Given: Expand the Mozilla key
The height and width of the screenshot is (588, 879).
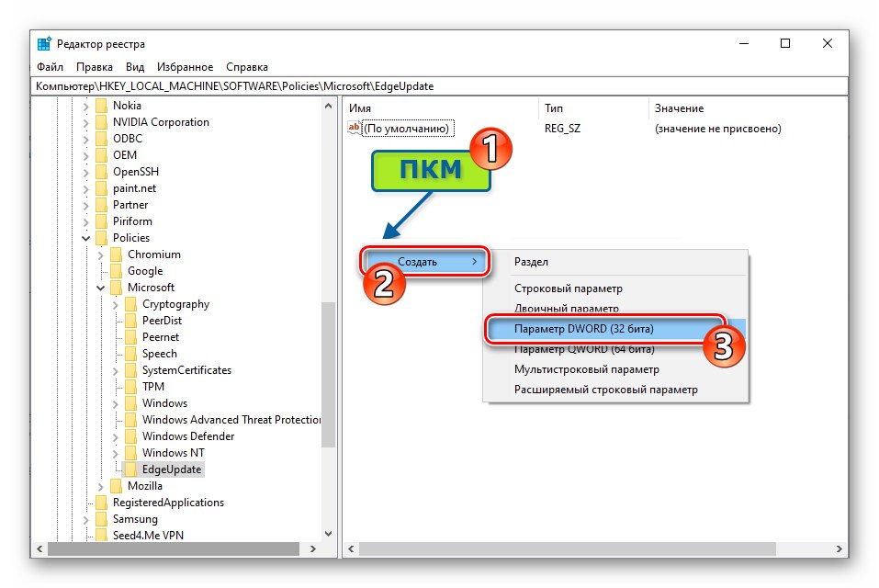Looking at the screenshot, I should [x=100, y=487].
